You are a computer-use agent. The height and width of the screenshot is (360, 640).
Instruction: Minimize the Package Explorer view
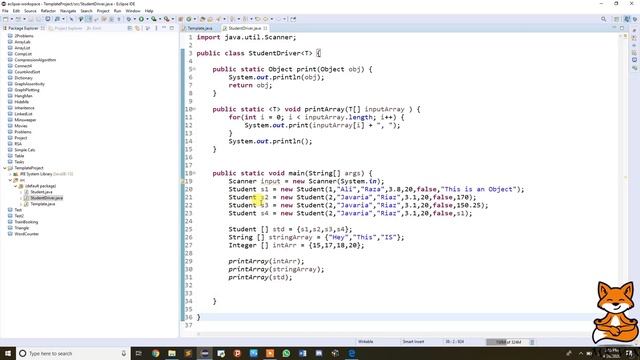[164, 28]
